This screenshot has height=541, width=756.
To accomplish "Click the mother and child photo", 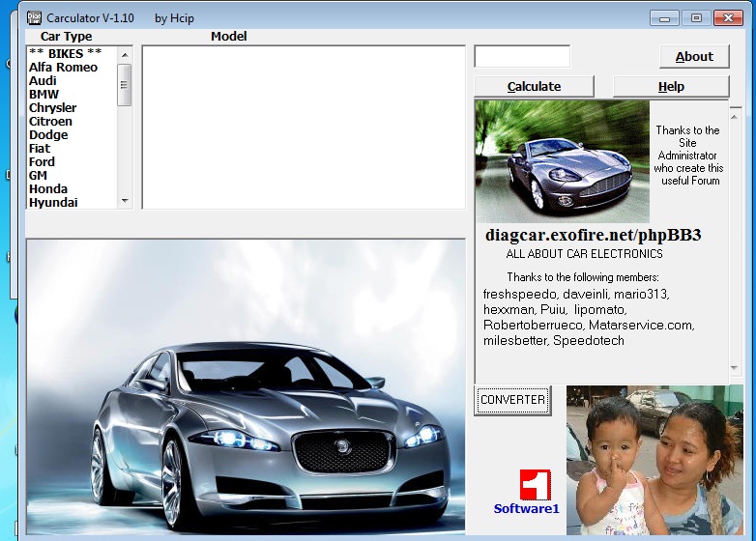I will 654,460.
